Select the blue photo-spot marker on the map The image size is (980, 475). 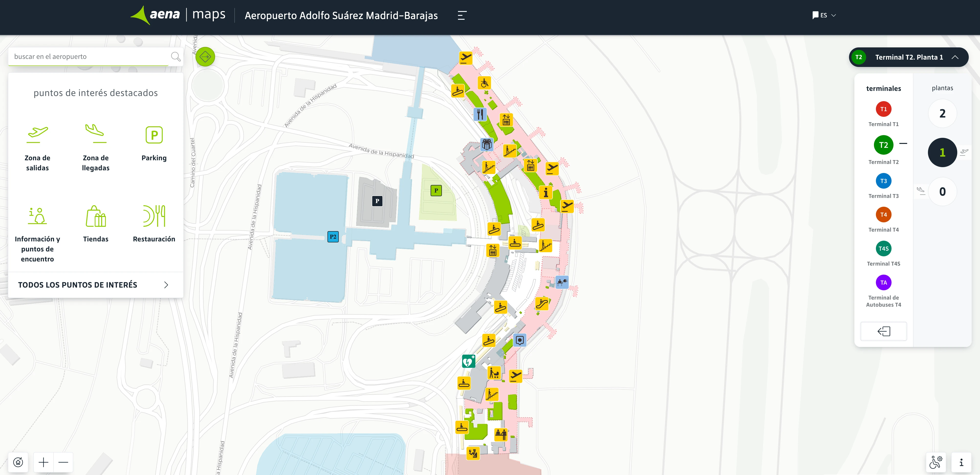click(x=520, y=340)
